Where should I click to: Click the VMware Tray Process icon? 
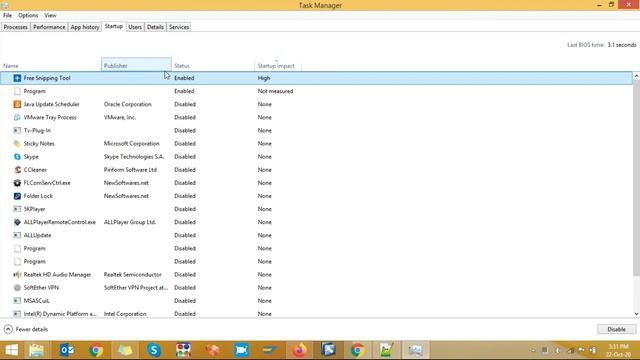17,117
